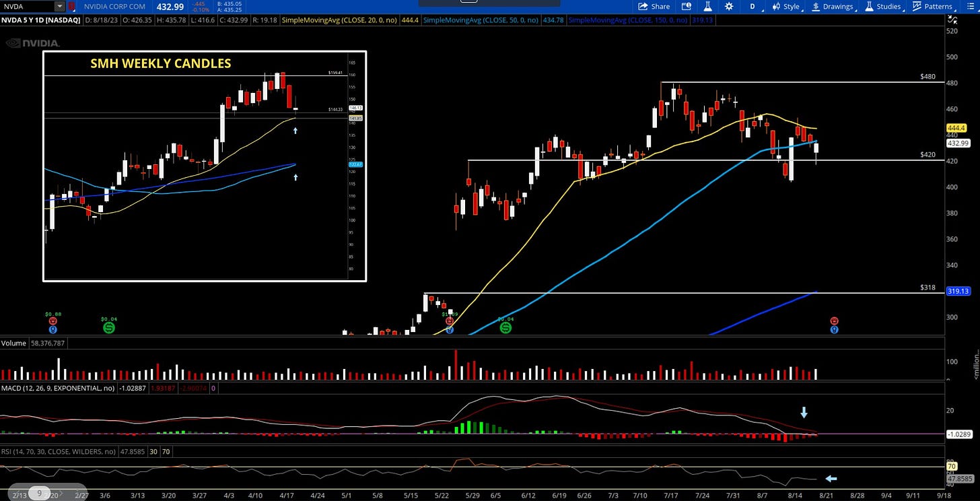This screenshot has height=501, width=980.
Task: Click the time axis scroller handle labeled 9
Action: pos(40,493)
